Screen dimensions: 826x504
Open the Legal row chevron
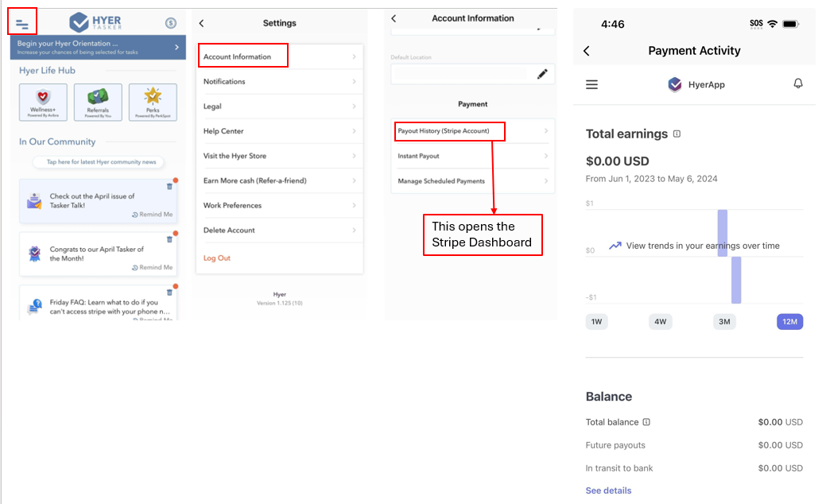pos(354,107)
